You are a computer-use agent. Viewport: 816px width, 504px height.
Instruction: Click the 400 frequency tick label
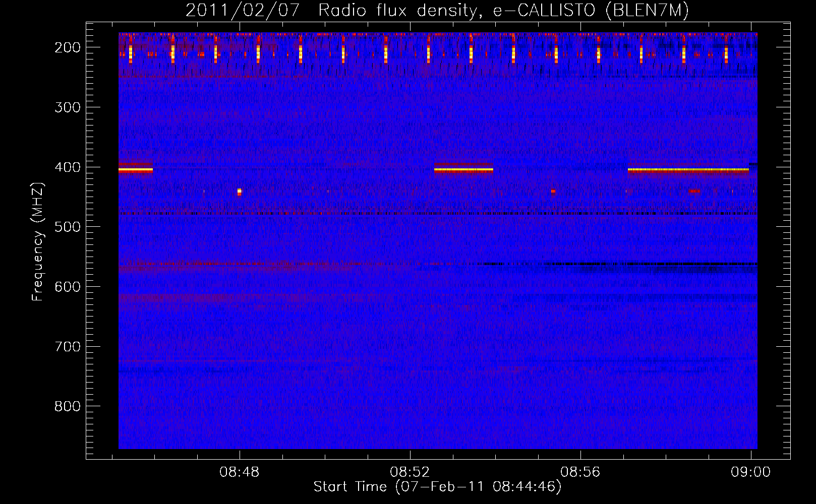pos(68,167)
